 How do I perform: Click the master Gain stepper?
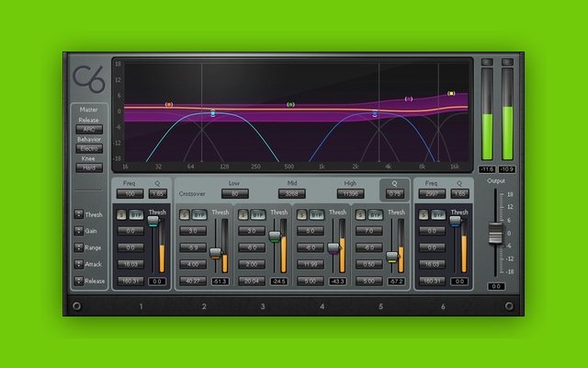(78, 231)
